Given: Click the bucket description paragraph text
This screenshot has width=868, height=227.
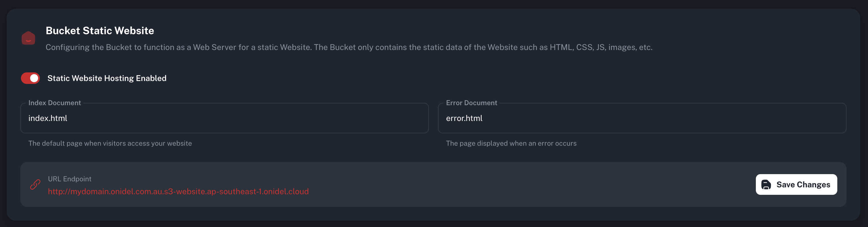Looking at the screenshot, I should [349, 47].
